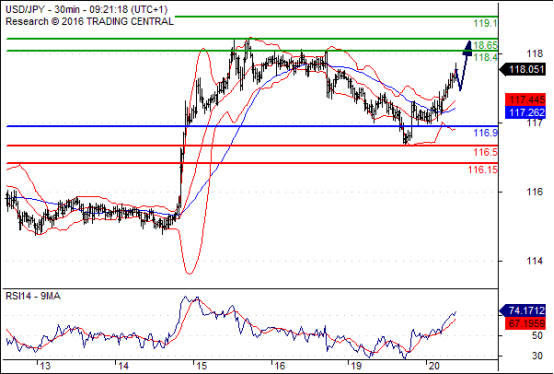Click the 114 price axis label
The width and height of the screenshot is (554, 374).
point(534,261)
